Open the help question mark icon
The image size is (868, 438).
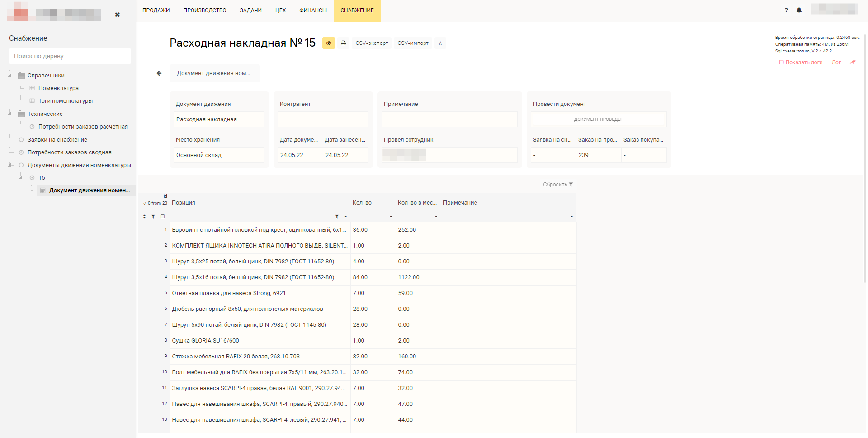click(786, 10)
